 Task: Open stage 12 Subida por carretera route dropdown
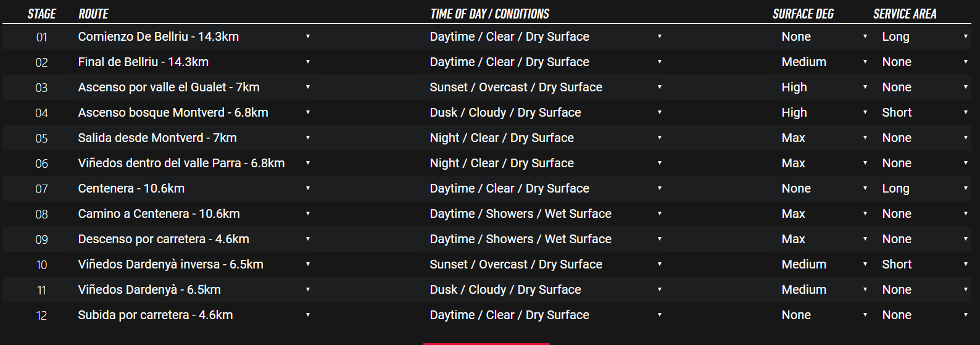194,315
